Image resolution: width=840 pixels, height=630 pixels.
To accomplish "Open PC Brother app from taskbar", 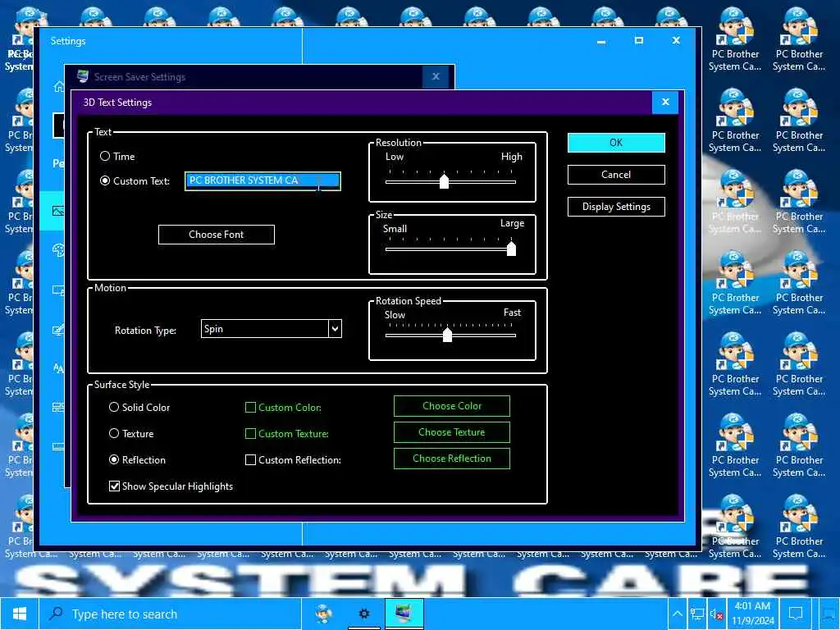I will (x=323, y=614).
